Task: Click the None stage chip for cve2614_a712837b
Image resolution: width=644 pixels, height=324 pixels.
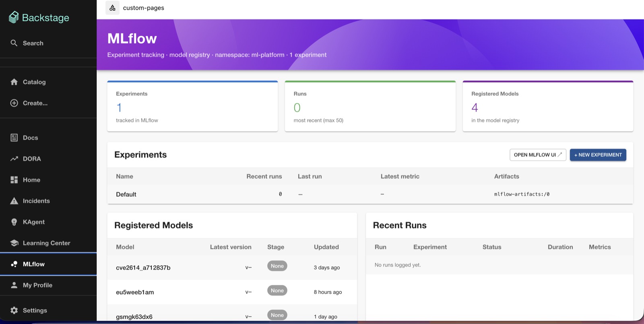Action: pos(277,266)
